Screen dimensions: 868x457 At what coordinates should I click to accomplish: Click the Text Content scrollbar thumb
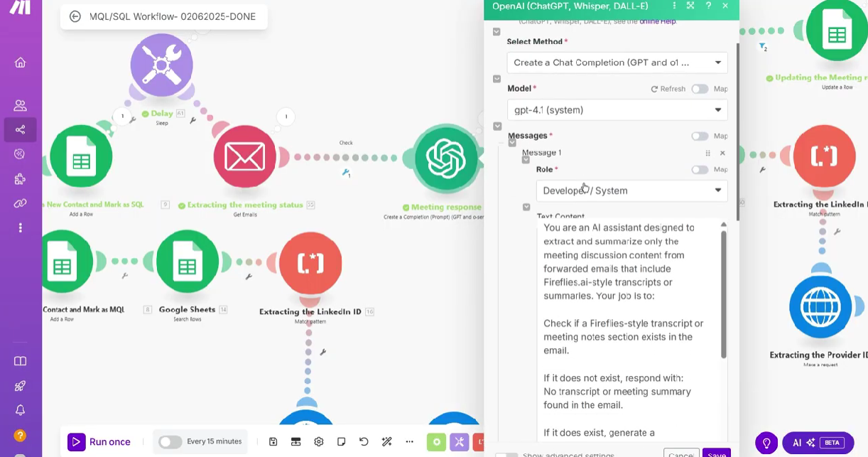pos(724,294)
